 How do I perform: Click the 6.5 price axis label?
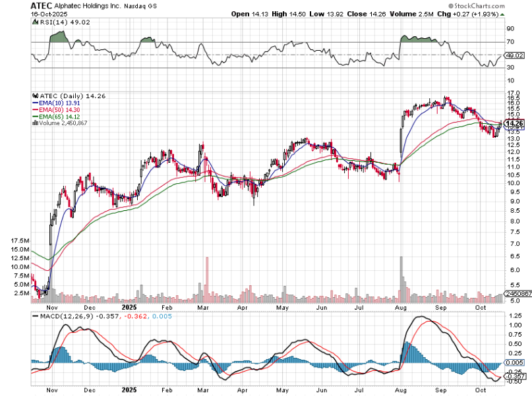[514, 256]
